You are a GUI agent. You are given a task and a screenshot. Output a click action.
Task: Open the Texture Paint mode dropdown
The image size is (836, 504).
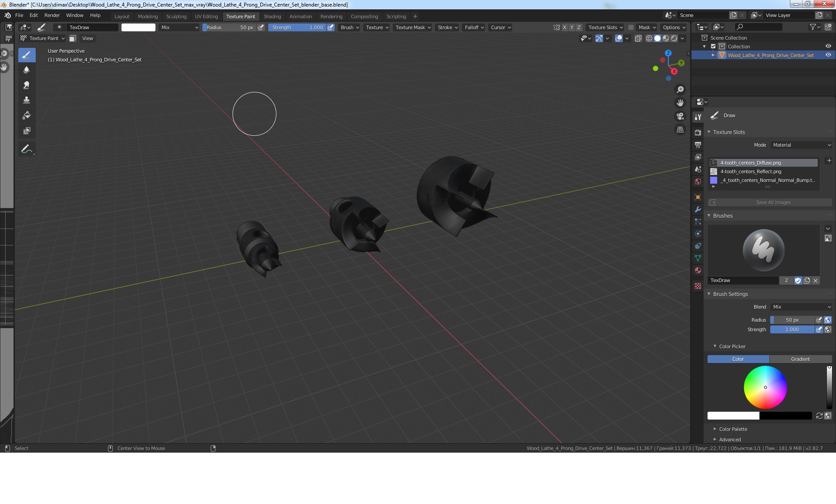(43, 38)
